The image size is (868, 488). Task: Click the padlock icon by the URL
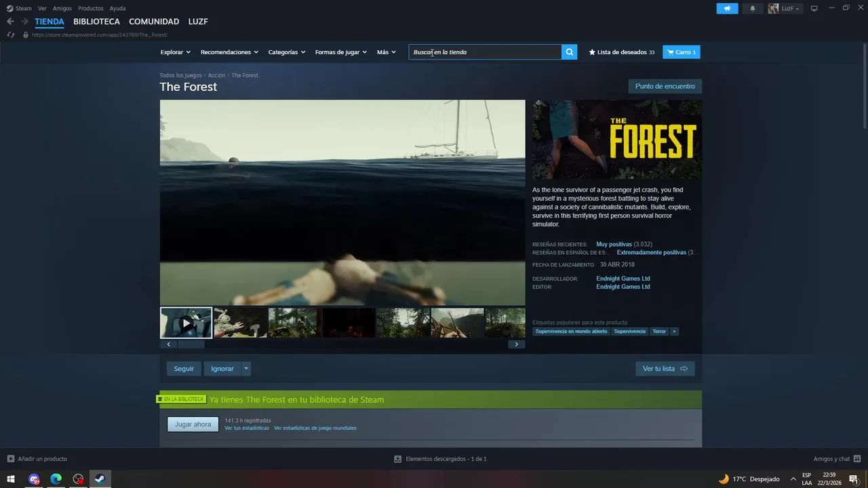pos(26,35)
